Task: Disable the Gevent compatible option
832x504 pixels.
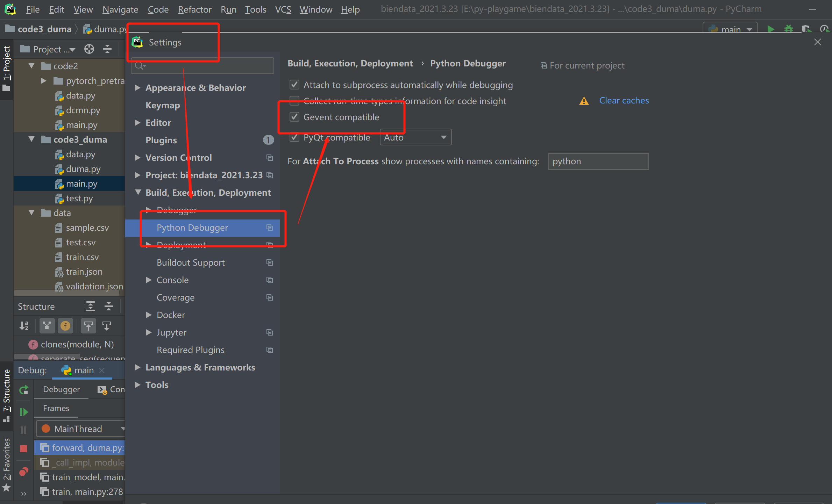Action: (294, 117)
